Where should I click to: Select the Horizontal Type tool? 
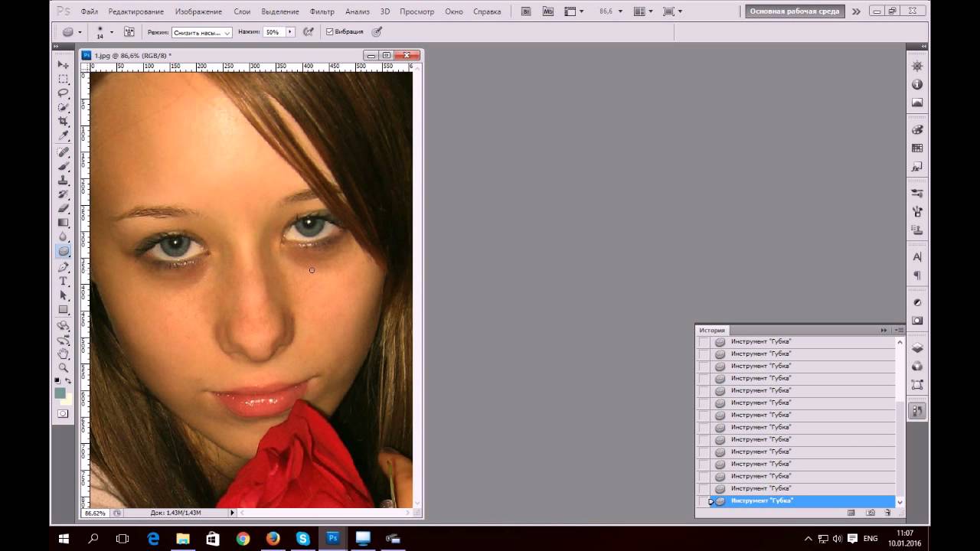click(x=64, y=282)
